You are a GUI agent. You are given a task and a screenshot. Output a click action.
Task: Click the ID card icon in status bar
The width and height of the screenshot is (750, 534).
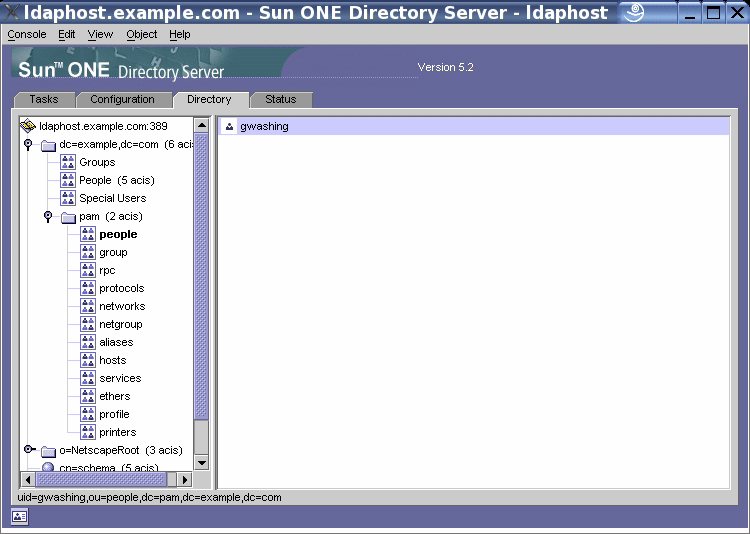click(x=20, y=517)
